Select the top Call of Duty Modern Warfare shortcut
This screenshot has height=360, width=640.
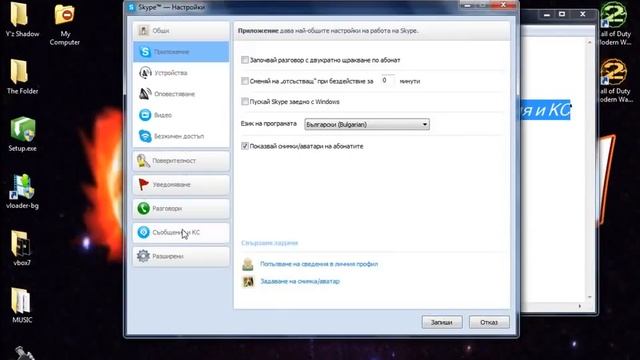615,24
